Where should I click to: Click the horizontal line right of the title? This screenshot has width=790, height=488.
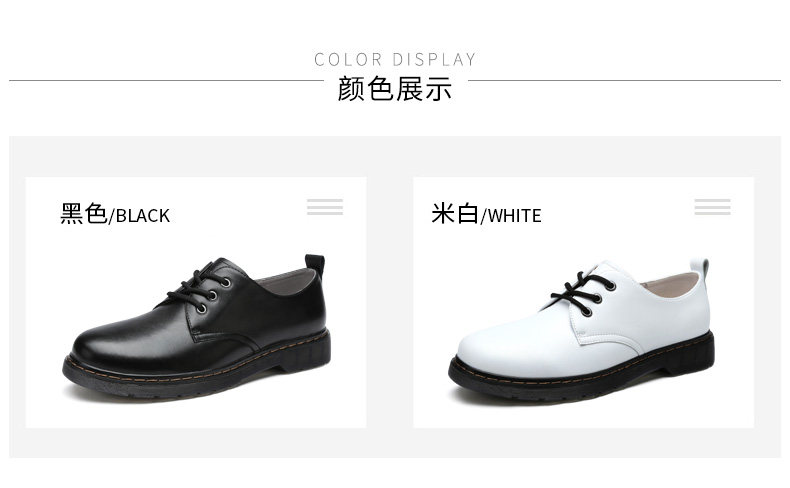click(624, 80)
